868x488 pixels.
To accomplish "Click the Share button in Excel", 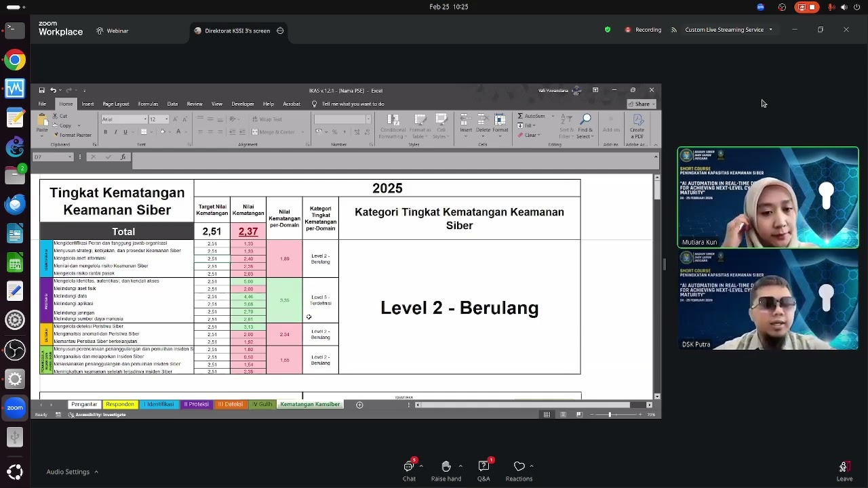I will (x=642, y=104).
